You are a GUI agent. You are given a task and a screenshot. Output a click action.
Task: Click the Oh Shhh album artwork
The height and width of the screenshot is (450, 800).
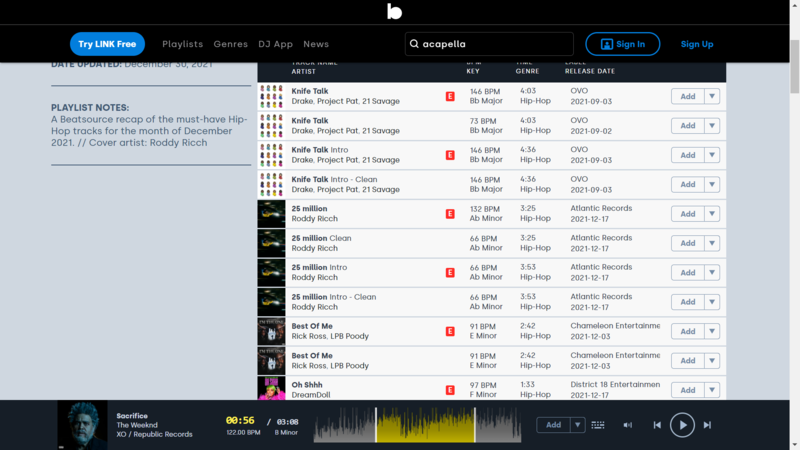(271, 389)
